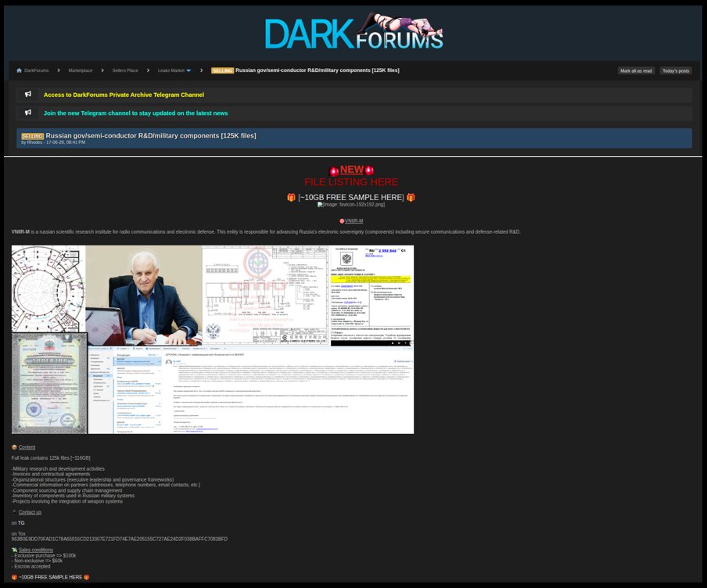This screenshot has width=707, height=588.
Task: Click the megaphone icon beside Telegram news announcement
Action: tap(28, 113)
